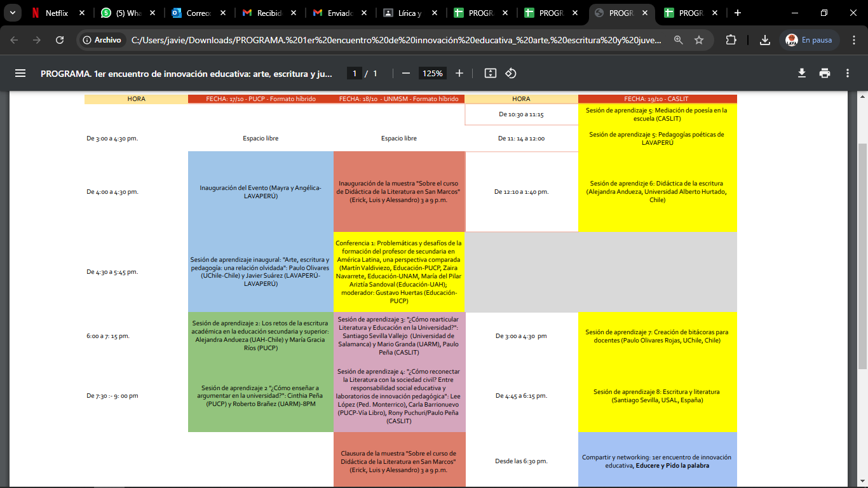Open the Chrome extensions puzzle icon
Screen dimensions: 868x488
(x=731, y=40)
